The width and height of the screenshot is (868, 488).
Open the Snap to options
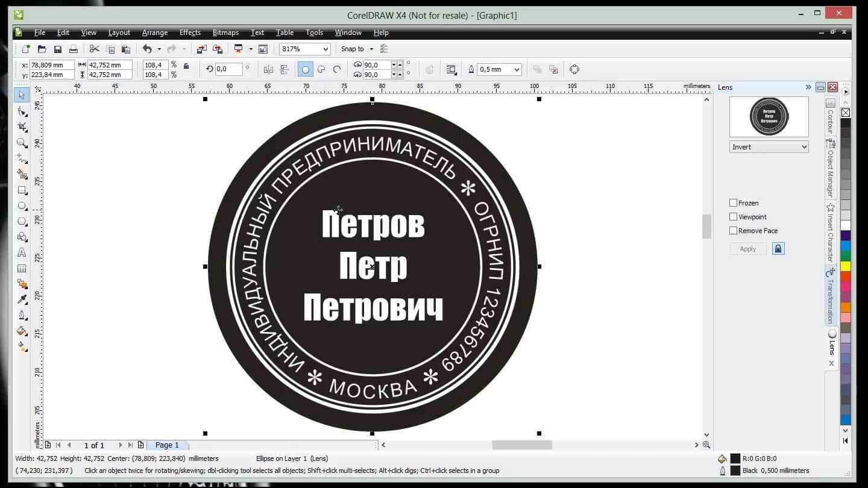coord(357,49)
